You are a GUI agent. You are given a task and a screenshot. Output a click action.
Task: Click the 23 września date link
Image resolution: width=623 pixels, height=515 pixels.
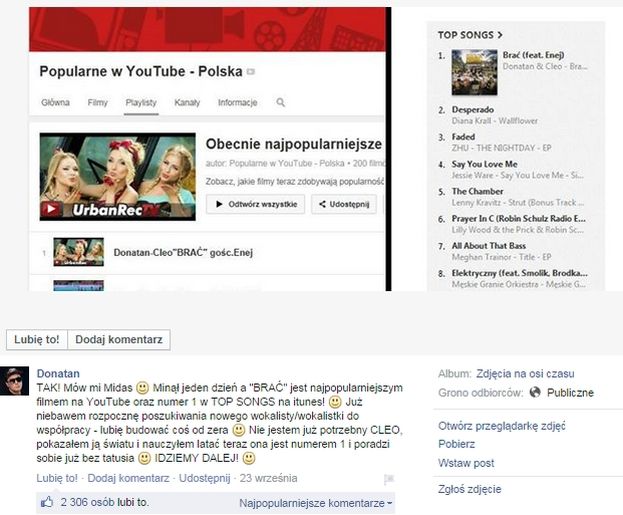(268, 478)
